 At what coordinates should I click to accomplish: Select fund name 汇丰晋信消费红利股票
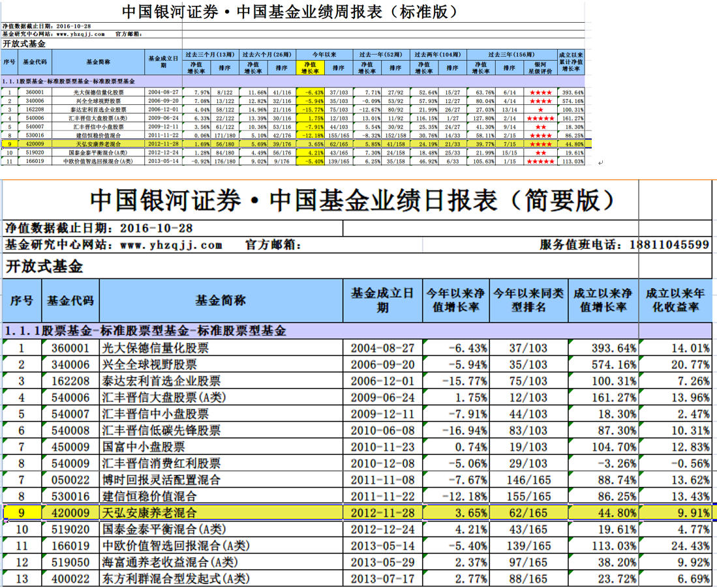(161, 463)
